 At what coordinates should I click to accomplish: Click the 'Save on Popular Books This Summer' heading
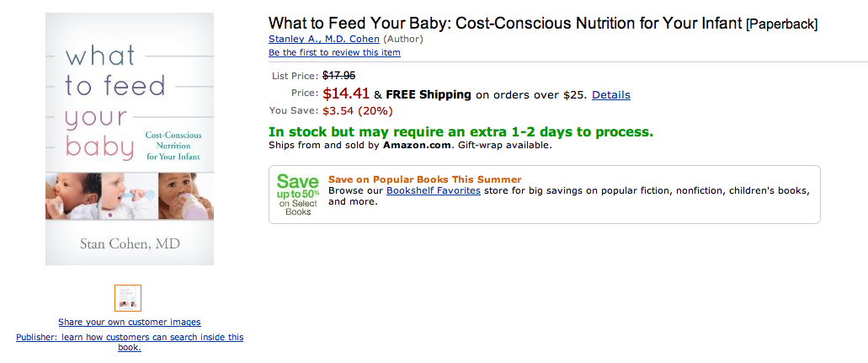[424, 179]
